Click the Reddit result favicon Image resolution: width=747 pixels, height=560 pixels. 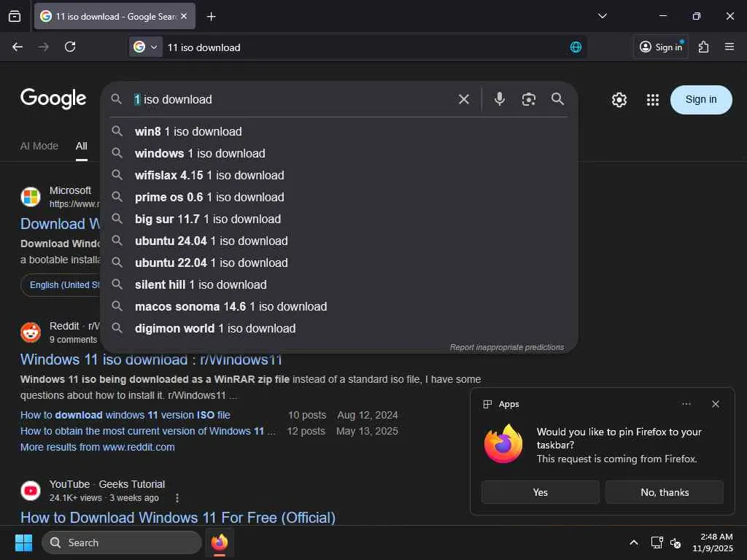coord(31,332)
